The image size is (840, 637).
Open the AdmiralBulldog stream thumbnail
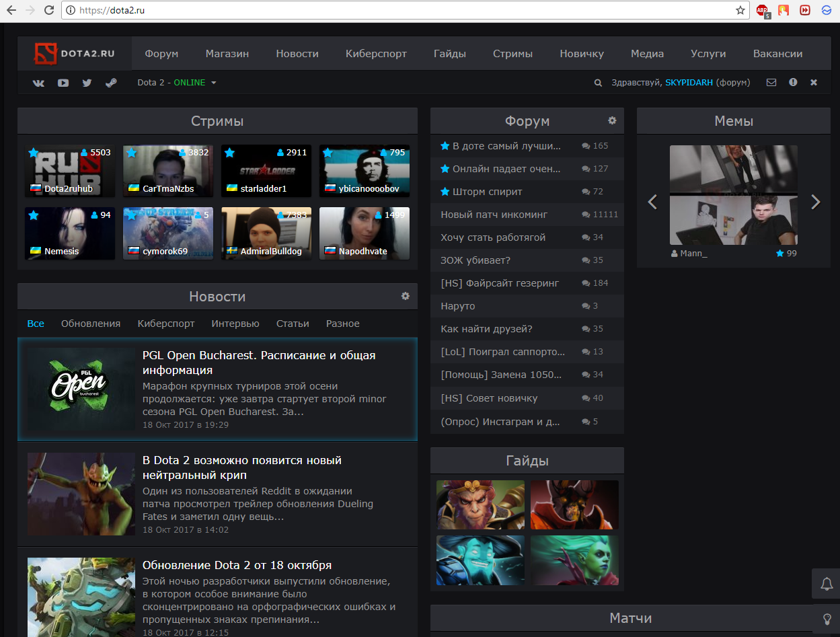(x=266, y=232)
